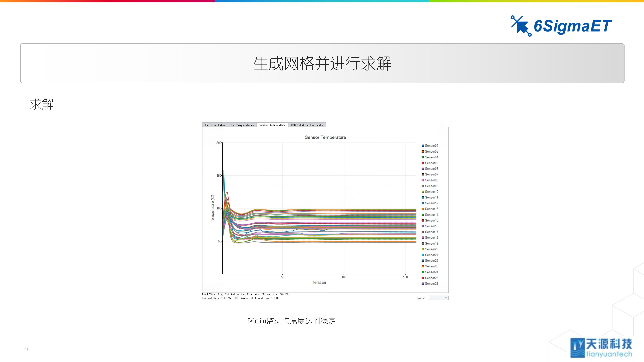Viewport: 644px width, 362px height.
Task: Select C in the Units combo box
Action: (x=435, y=298)
